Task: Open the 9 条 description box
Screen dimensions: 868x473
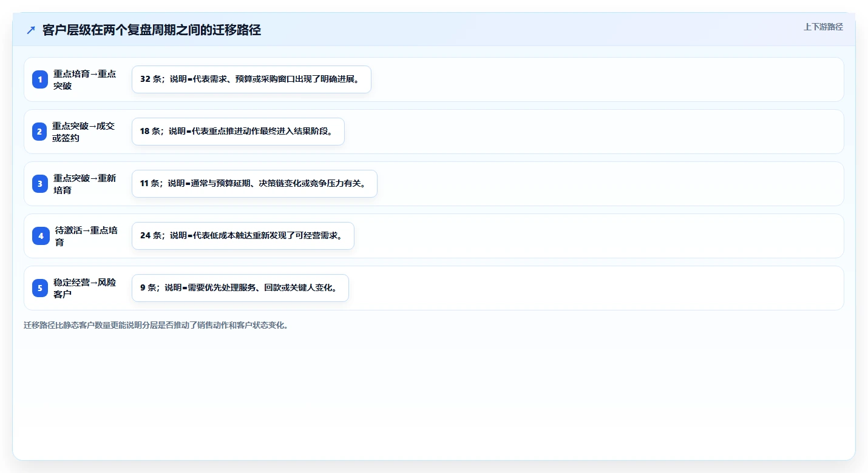Action: click(x=240, y=288)
